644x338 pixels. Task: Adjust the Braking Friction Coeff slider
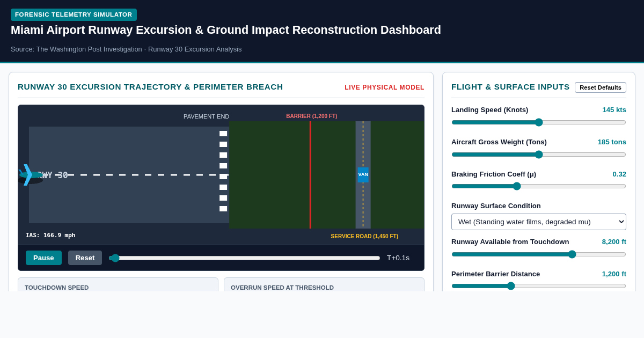click(539, 186)
